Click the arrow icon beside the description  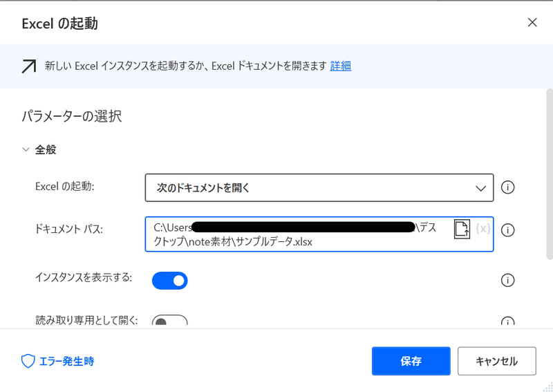[x=29, y=66]
